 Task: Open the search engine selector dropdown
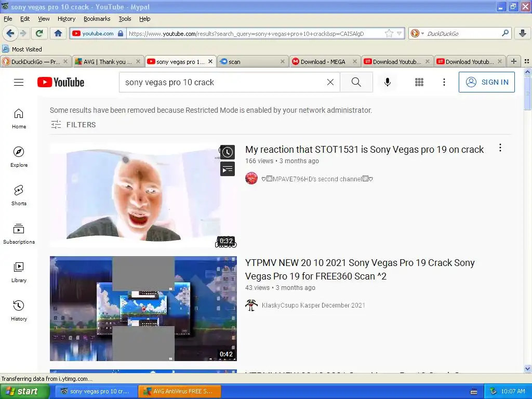coord(417,33)
